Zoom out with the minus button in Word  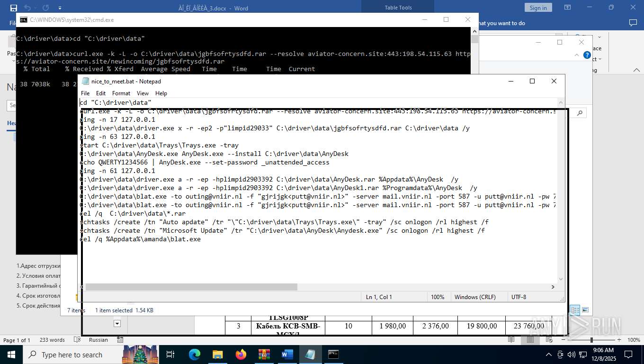pos(564,340)
